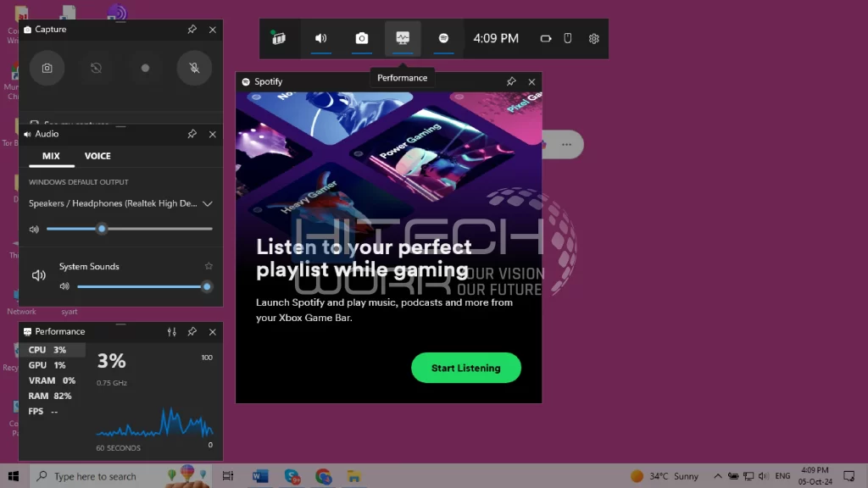Open Performance widget options sliders icon
The image size is (868, 488).
[x=172, y=332]
